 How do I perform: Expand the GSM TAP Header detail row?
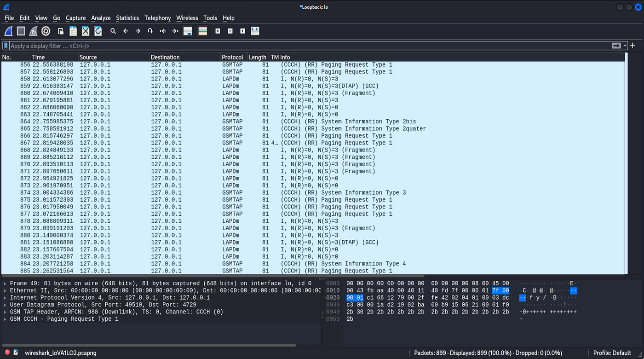tap(5, 311)
